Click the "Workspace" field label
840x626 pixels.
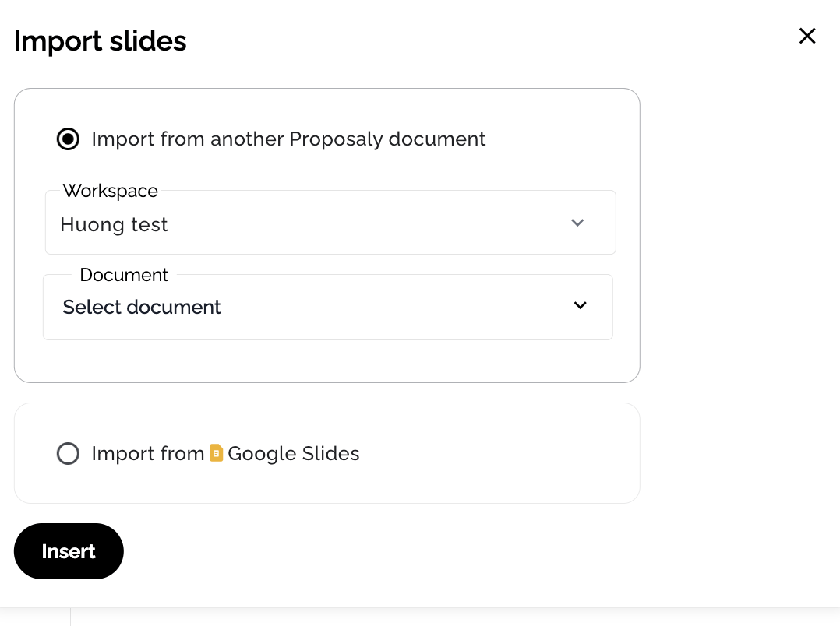pyautogui.click(x=110, y=191)
